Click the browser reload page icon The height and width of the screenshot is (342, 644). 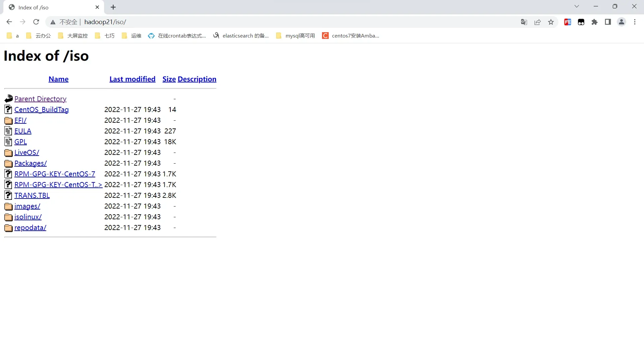point(36,22)
